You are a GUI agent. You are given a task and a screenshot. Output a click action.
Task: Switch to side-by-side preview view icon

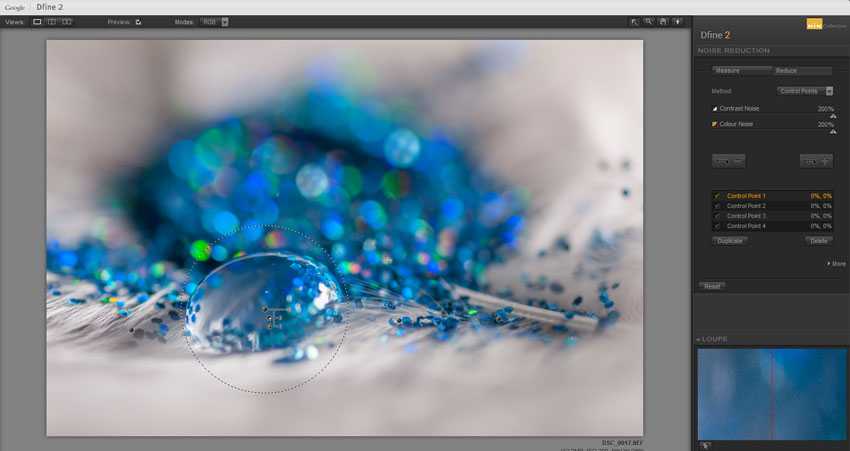(x=66, y=21)
